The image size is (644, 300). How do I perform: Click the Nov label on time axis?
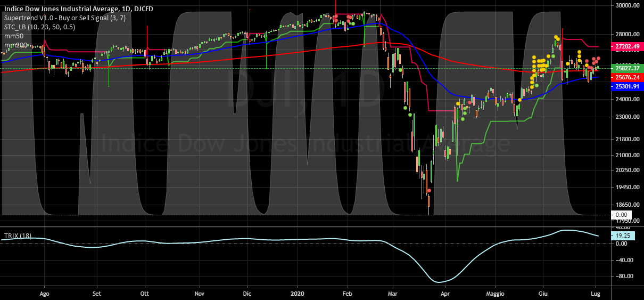tap(200, 293)
